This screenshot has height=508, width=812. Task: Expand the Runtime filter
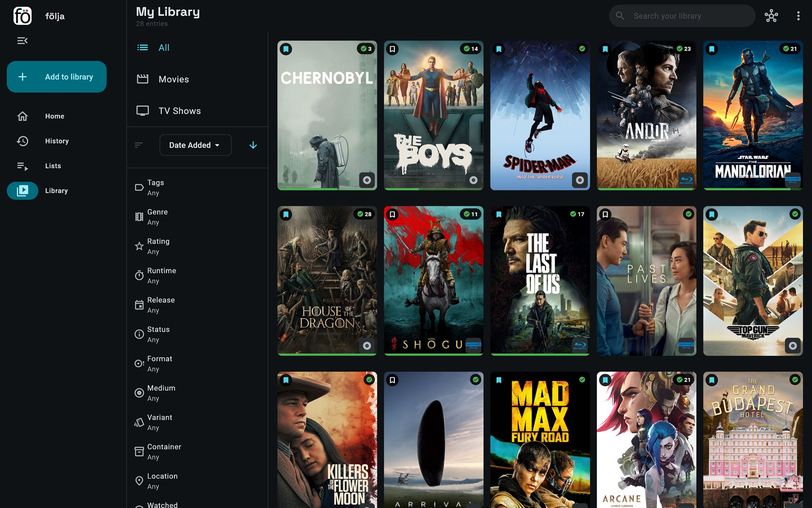(x=197, y=275)
